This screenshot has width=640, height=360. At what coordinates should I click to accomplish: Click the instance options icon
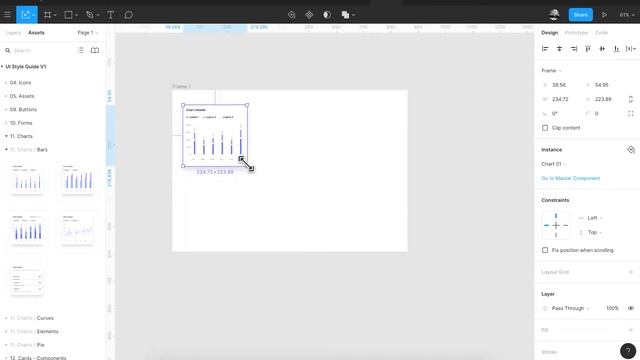click(x=631, y=150)
